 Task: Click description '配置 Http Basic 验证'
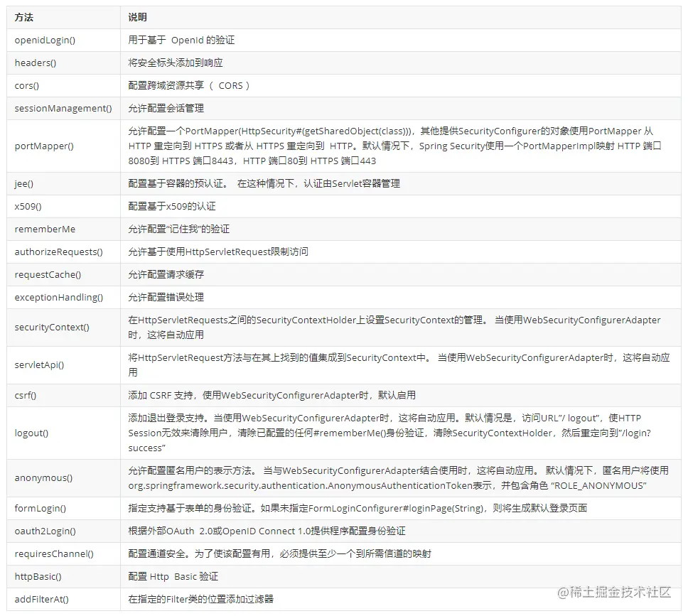(x=173, y=577)
